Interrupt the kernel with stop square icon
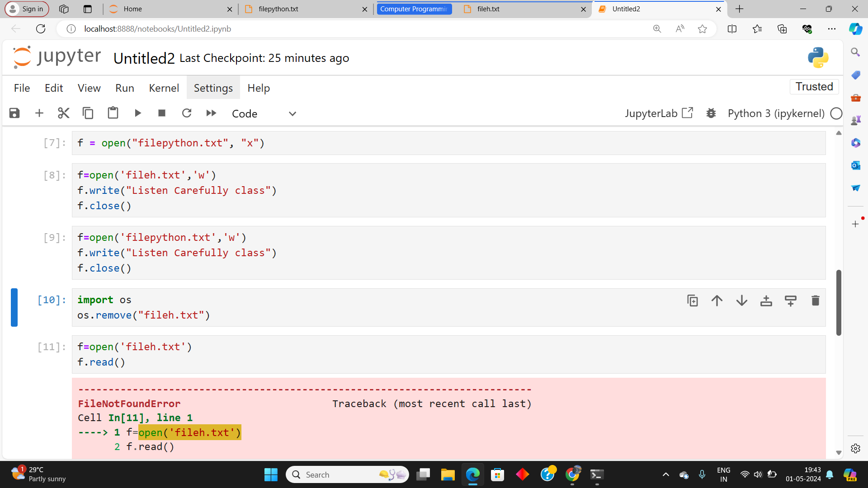The width and height of the screenshot is (868, 488). tap(162, 113)
